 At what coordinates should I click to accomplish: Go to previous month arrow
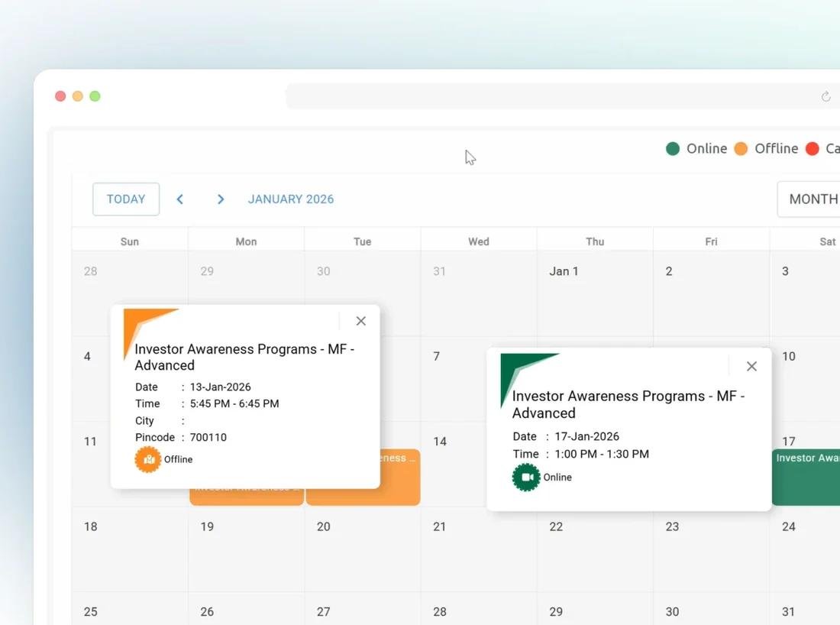pyautogui.click(x=180, y=199)
